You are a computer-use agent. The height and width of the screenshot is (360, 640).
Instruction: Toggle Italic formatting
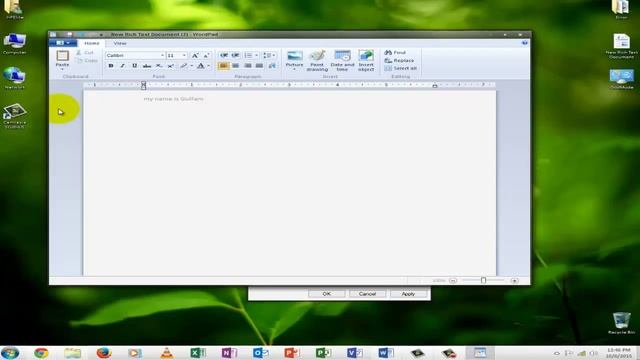122,66
